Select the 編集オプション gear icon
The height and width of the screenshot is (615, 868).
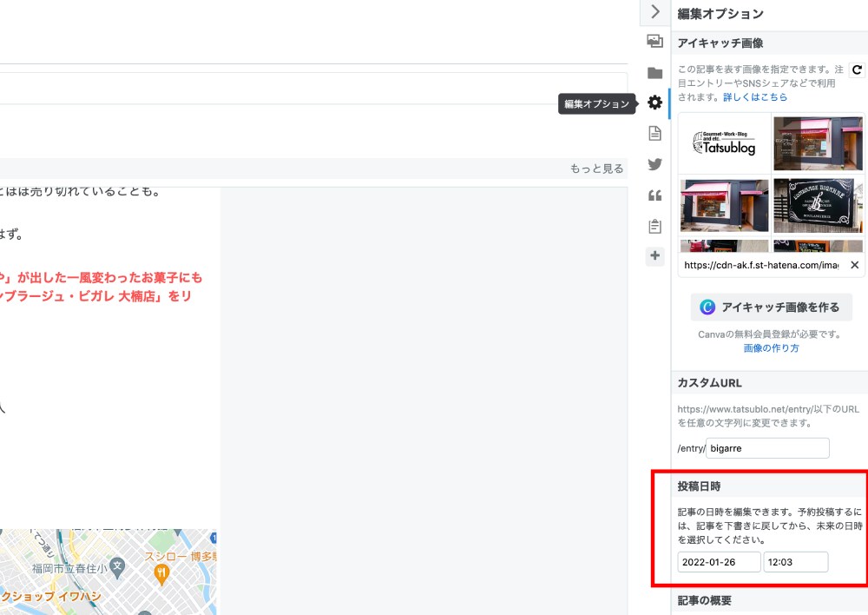[654, 102]
